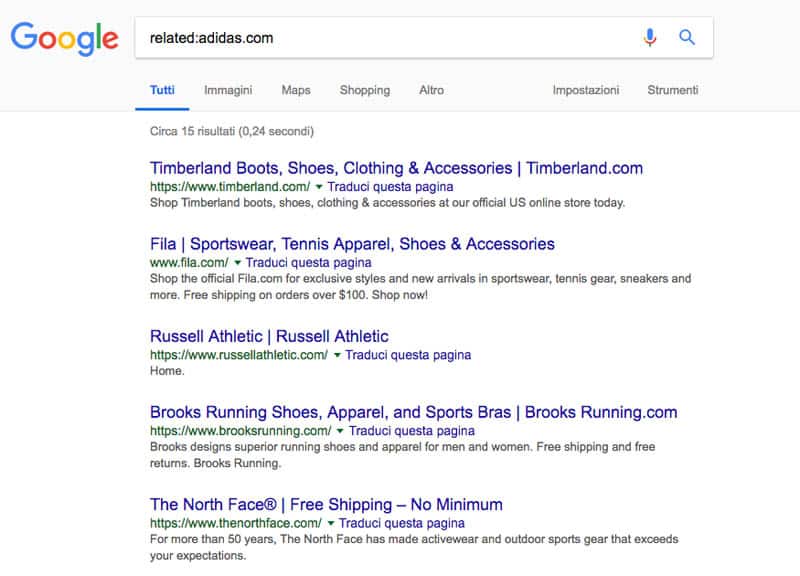Go to the Shopping tab
Screen dimensions: 800x576
(365, 90)
